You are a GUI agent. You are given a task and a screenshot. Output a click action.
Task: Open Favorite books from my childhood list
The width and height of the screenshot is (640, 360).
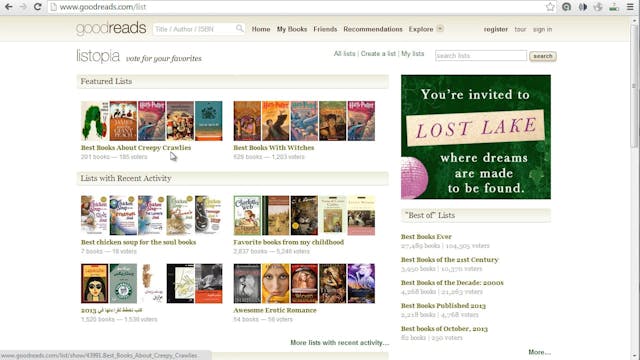click(289, 242)
